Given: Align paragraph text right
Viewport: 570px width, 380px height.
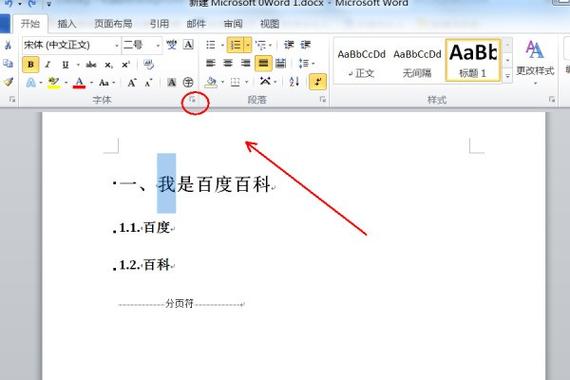Looking at the screenshot, I should pyautogui.click(x=246, y=63).
